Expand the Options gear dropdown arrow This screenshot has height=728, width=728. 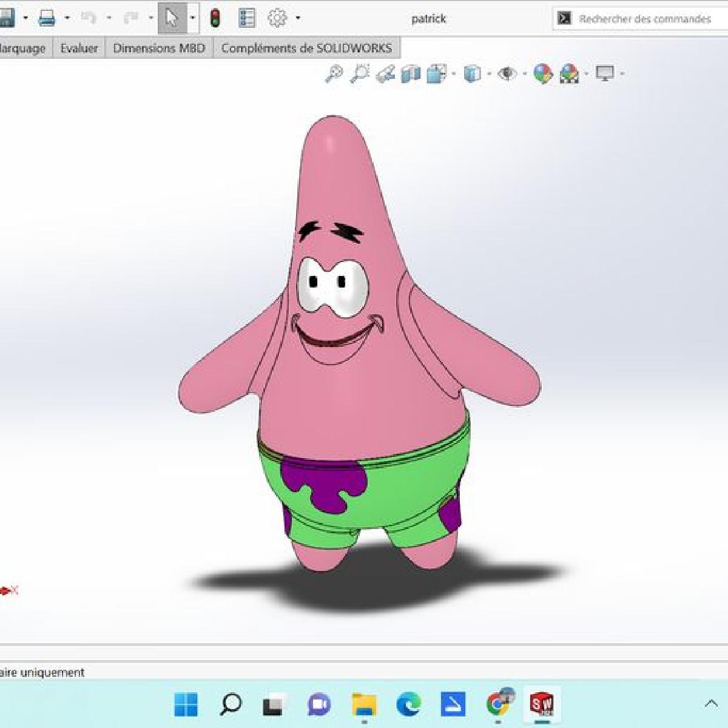[x=298, y=18]
